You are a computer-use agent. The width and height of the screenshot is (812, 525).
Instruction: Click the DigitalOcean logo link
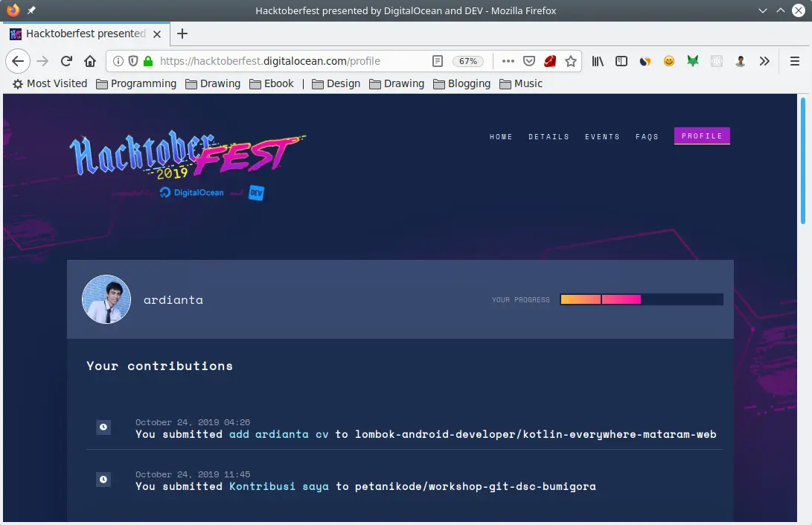click(192, 192)
